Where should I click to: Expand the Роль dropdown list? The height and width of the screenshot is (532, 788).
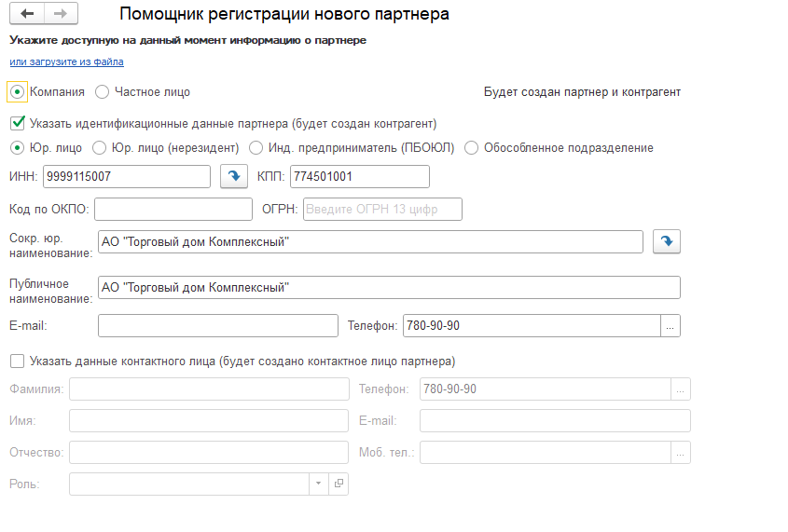pyautogui.click(x=317, y=484)
